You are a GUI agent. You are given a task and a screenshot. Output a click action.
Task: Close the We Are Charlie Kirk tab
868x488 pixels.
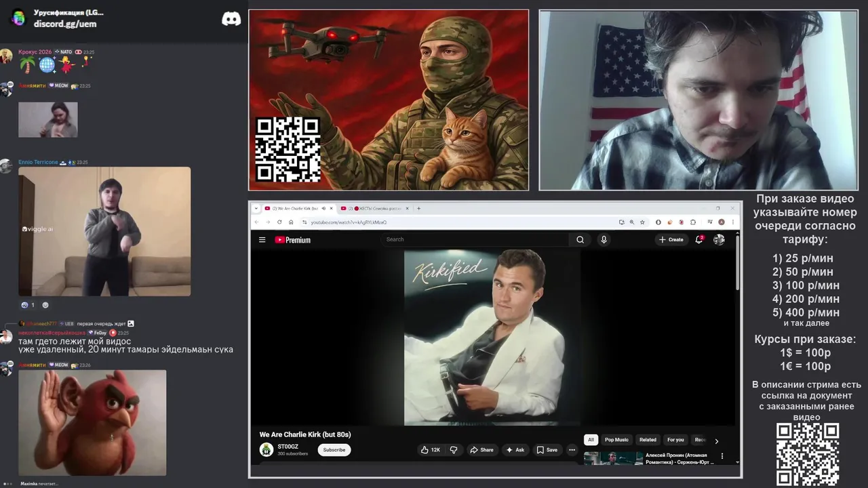point(332,208)
